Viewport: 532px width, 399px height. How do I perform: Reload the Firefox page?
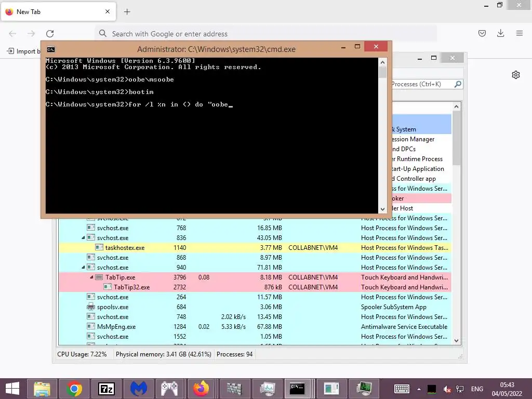coord(50,33)
